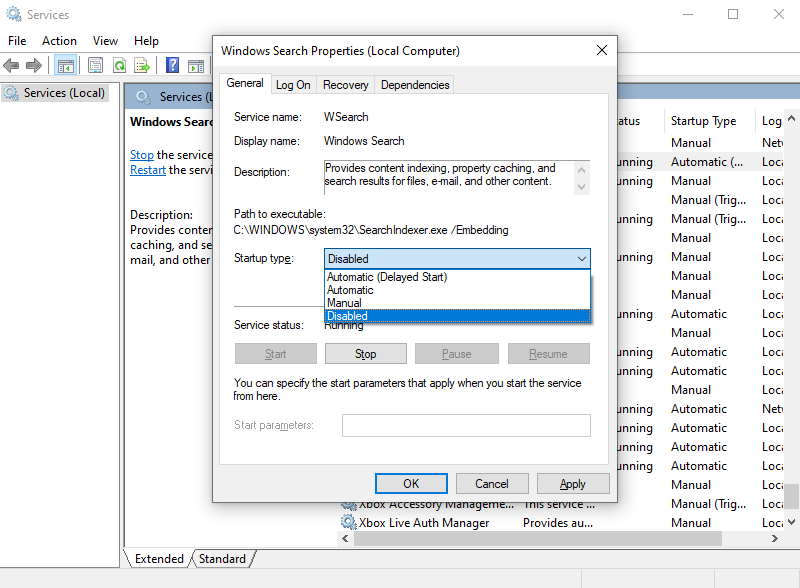The image size is (800, 588).
Task: Switch to the Standard view tab
Action: [222, 559]
